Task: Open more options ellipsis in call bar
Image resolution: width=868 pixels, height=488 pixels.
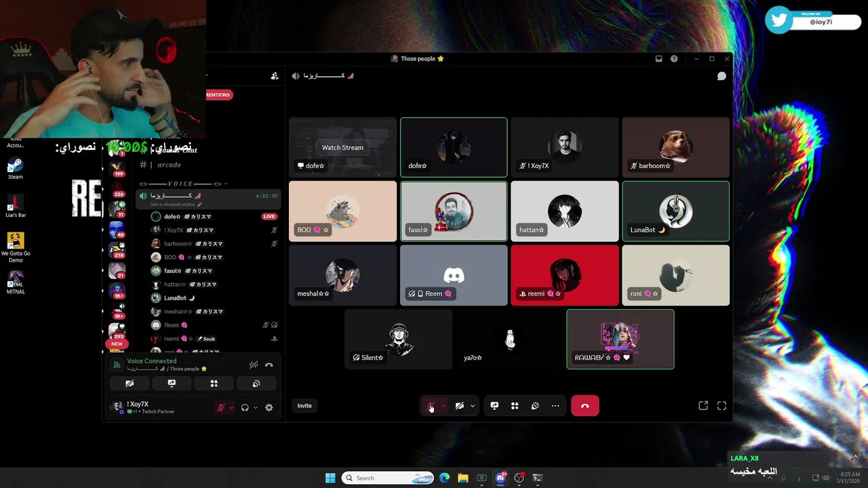Action: 555,406
